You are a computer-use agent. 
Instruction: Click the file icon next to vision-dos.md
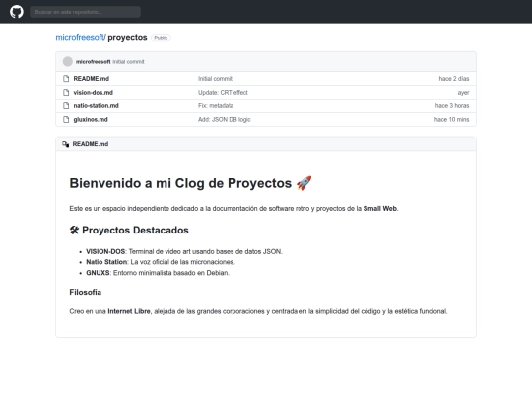click(66, 93)
